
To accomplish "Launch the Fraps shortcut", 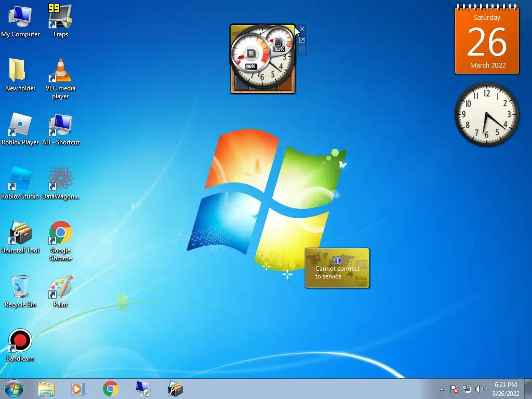I will 60,21.
